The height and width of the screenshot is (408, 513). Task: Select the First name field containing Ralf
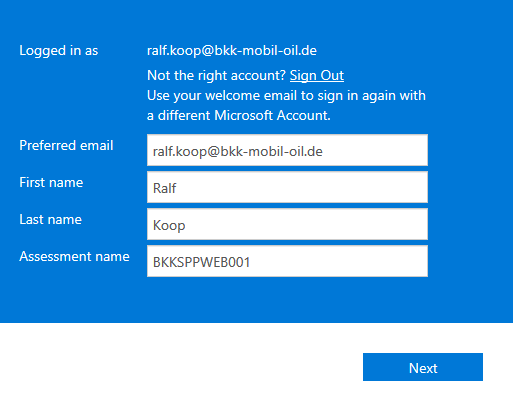[287, 187]
